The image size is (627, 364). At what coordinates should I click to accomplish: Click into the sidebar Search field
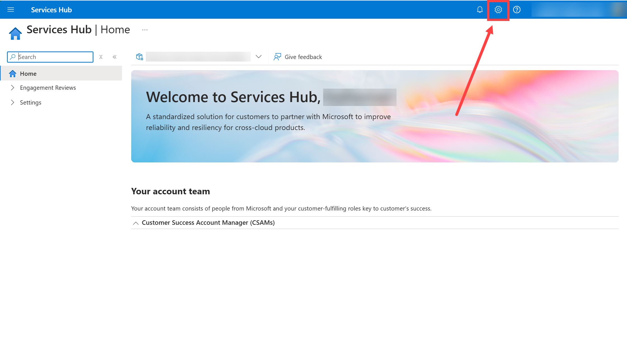click(x=53, y=57)
